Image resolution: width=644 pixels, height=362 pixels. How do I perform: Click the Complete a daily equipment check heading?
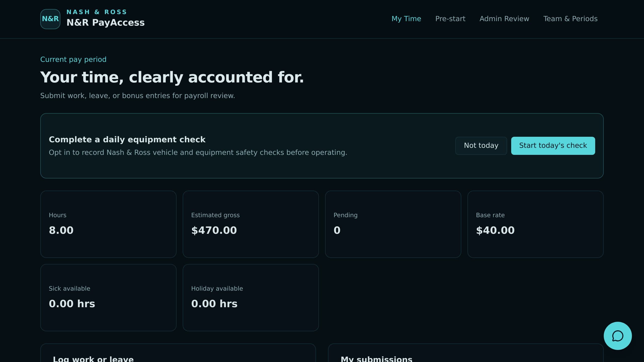127,140
